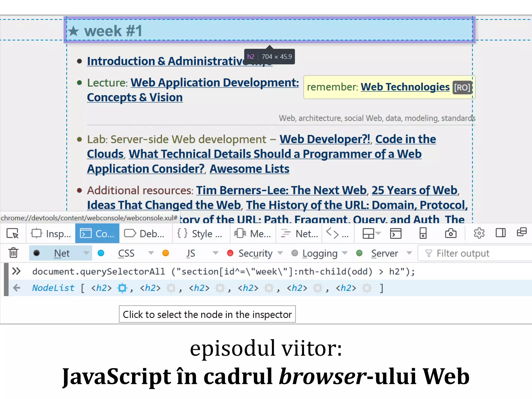Open the Awesome Lists link
The width and height of the screenshot is (532, 399).
click(249, 169)
